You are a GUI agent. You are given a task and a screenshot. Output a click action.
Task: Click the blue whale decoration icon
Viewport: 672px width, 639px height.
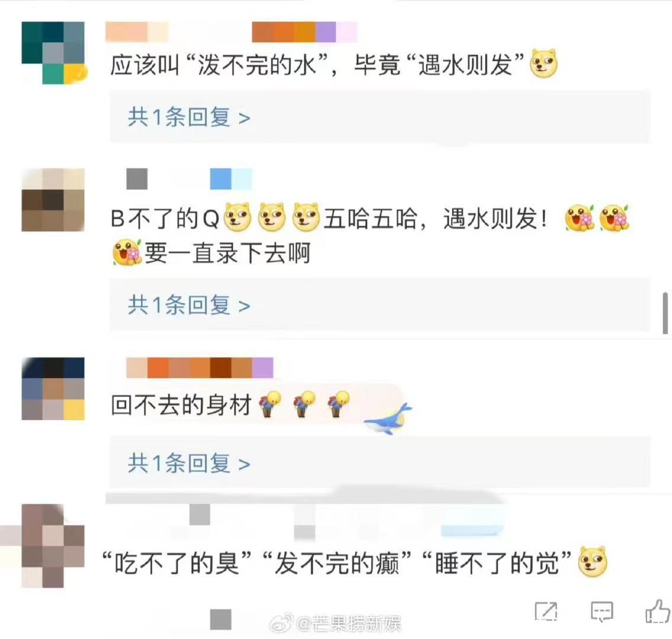tap(388, 419)
